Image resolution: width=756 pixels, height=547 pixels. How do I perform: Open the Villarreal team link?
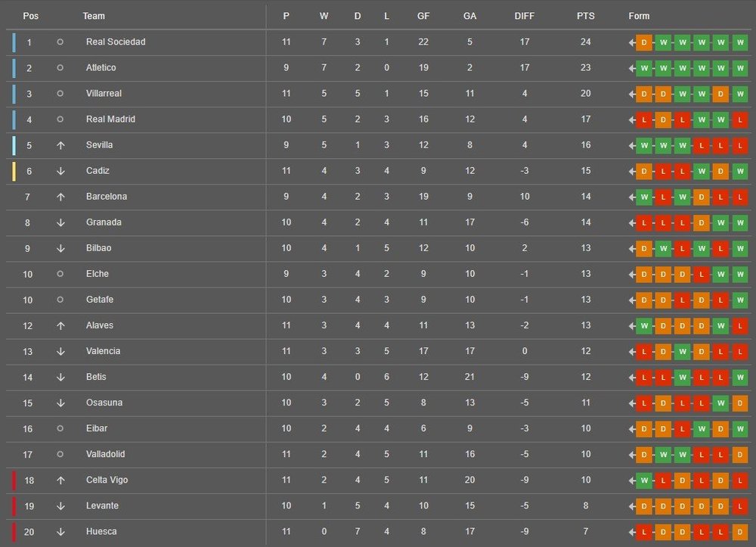click(x=104, y=94)
